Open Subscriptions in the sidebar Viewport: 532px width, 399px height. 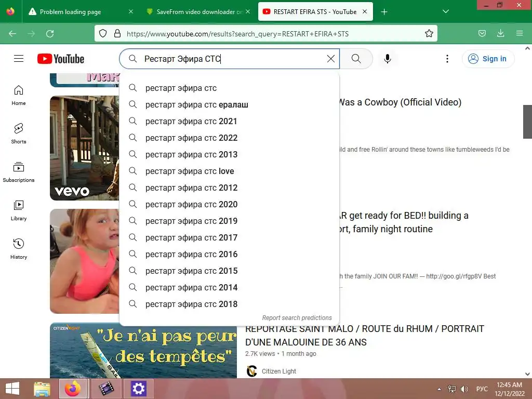point(19,172)
